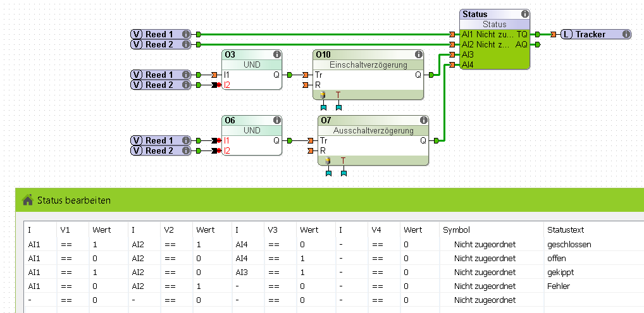The image size is (644, 313).
Task: Click info icon of Reed 1 feeding O6
Action: click(185, 140)
